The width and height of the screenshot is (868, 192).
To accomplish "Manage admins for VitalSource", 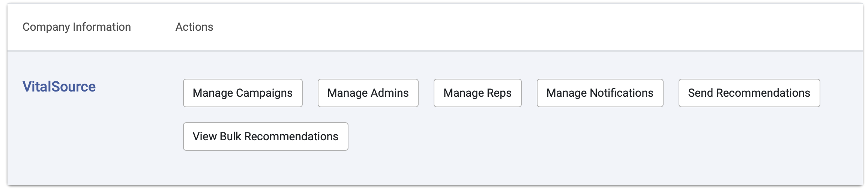I will point(368,93).
